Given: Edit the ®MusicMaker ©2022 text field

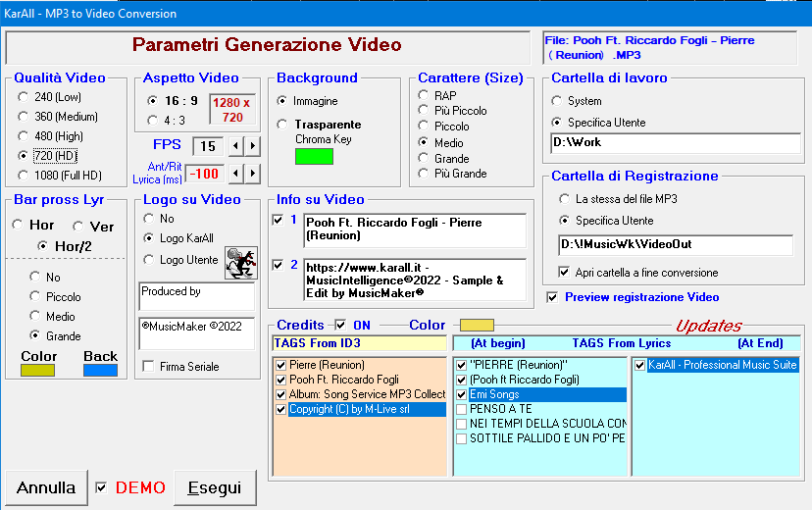Looking at the screenshot, I should tap(197, 333).
